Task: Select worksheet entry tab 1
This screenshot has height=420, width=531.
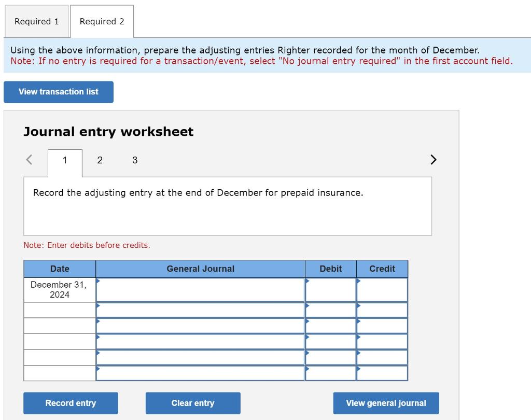Action: (65, 163)
